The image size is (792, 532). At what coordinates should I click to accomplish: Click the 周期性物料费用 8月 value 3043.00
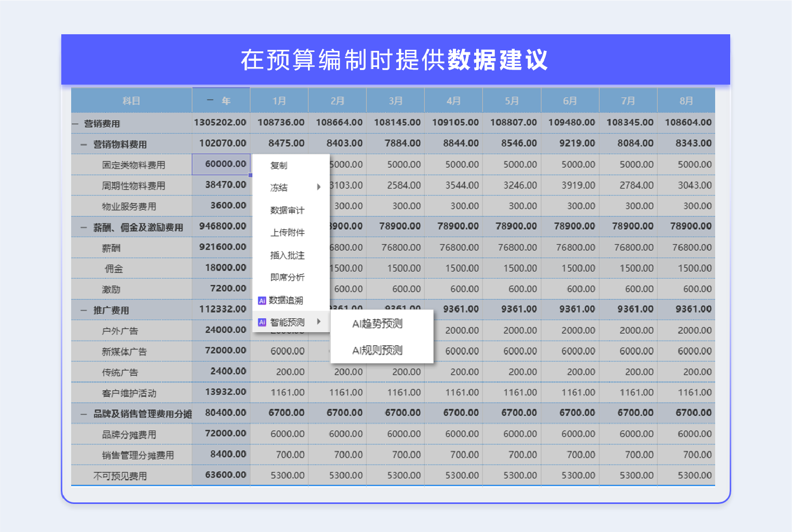coord(694,185)
